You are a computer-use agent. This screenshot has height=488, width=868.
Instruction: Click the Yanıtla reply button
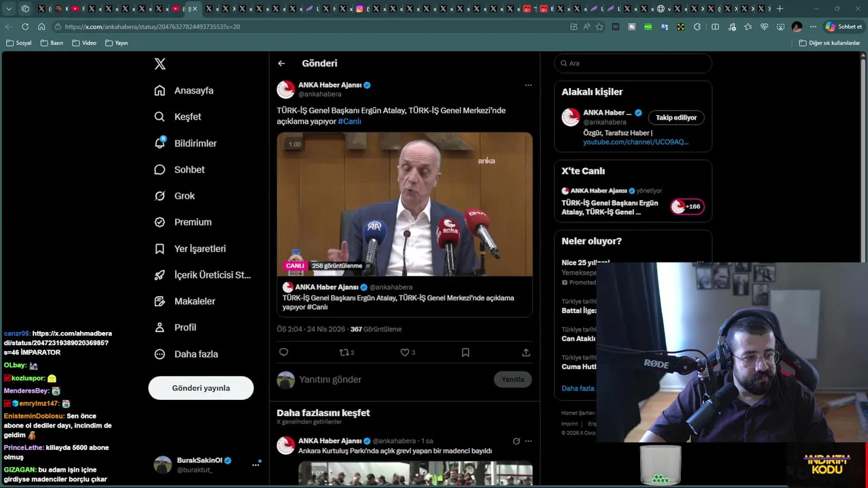[513, 380]
